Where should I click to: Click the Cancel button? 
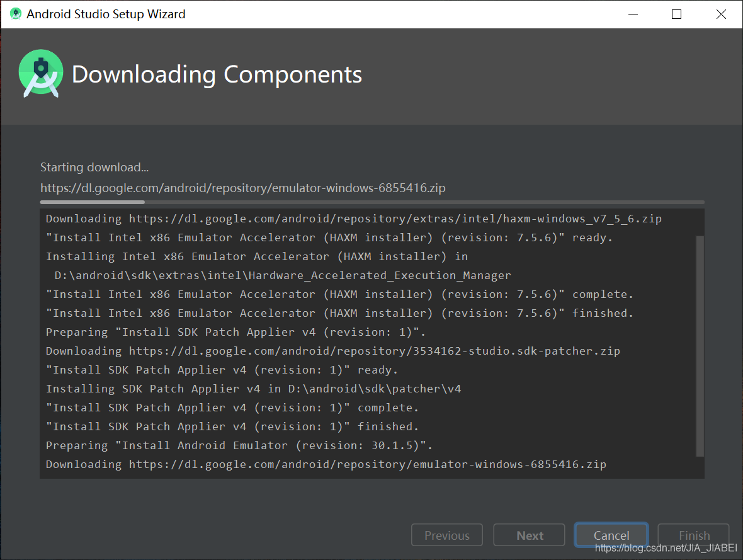point(611,535)
